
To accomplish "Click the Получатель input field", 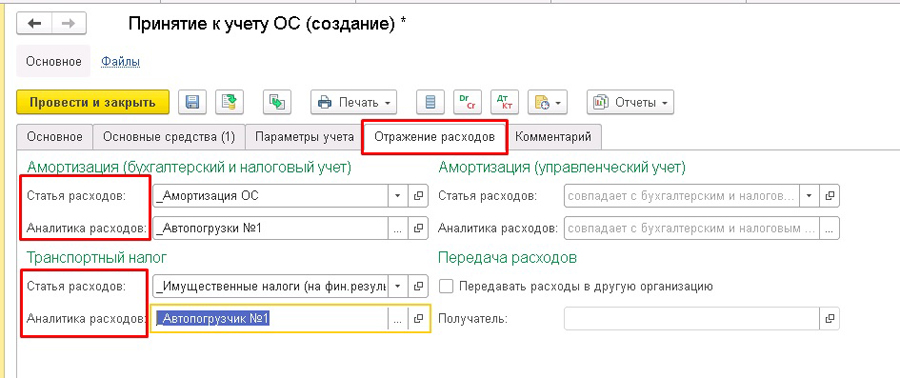I will [691, 318].
